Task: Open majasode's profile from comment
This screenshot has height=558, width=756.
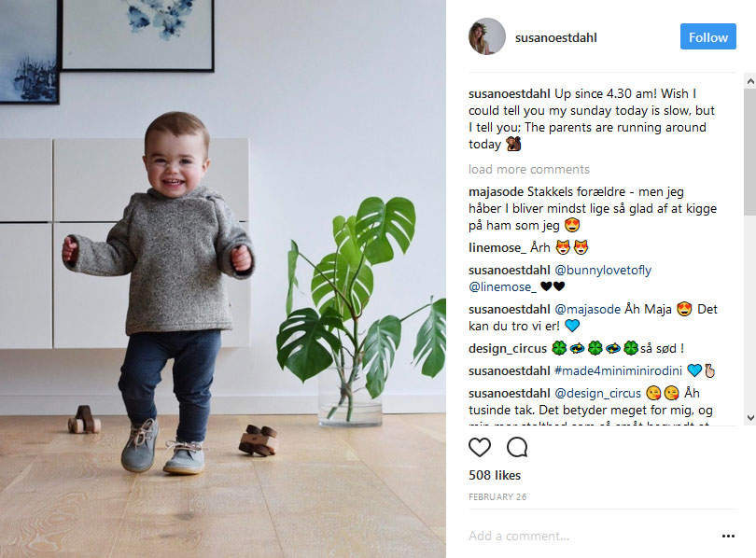Action: [x=496, y=192]
